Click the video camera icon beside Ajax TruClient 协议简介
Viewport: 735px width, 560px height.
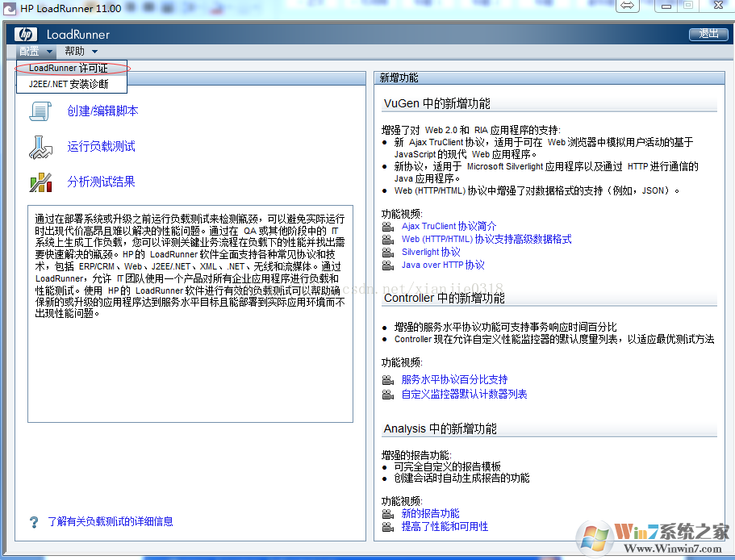click(386, 226)
